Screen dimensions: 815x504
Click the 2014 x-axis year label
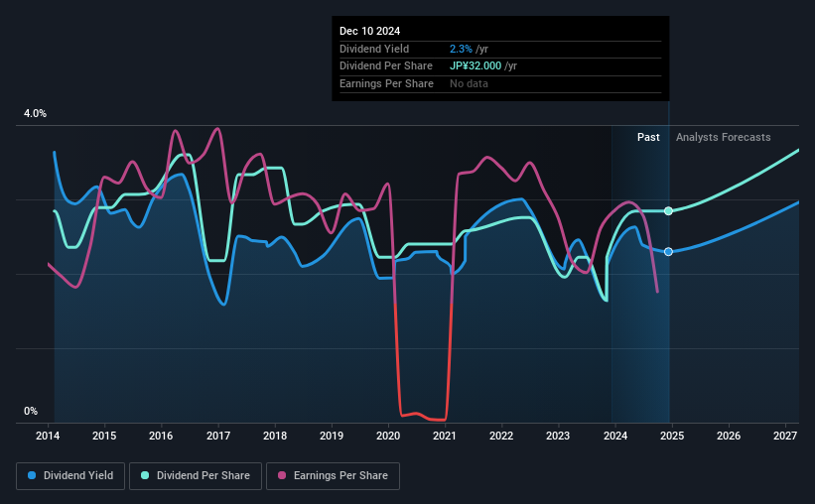click(x=48, y=436)
